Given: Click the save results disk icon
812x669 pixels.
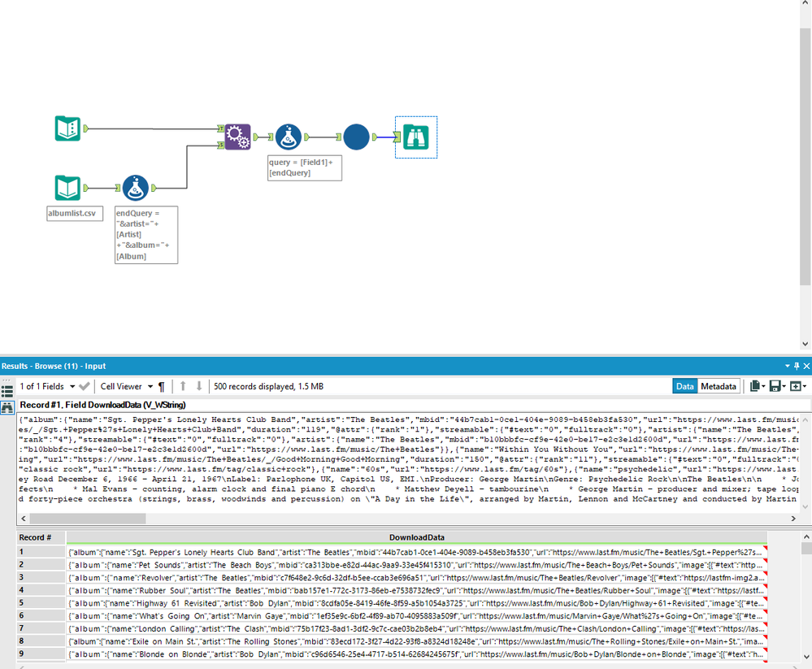Looking at the screenshot, I should click(775, 386).
